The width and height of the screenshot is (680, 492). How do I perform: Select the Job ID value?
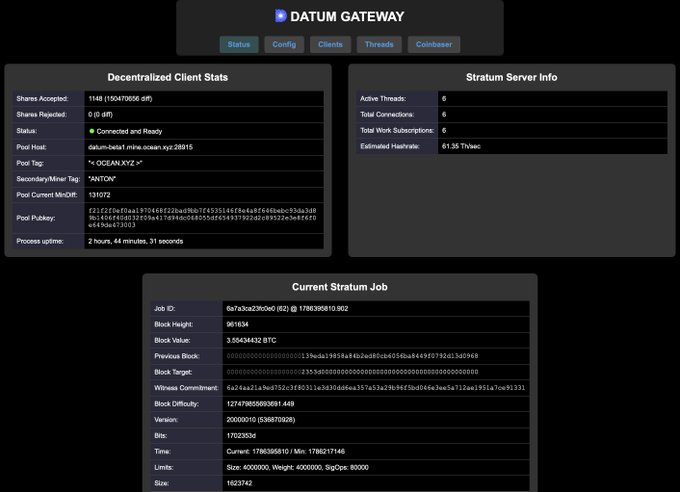pos(287,308)
